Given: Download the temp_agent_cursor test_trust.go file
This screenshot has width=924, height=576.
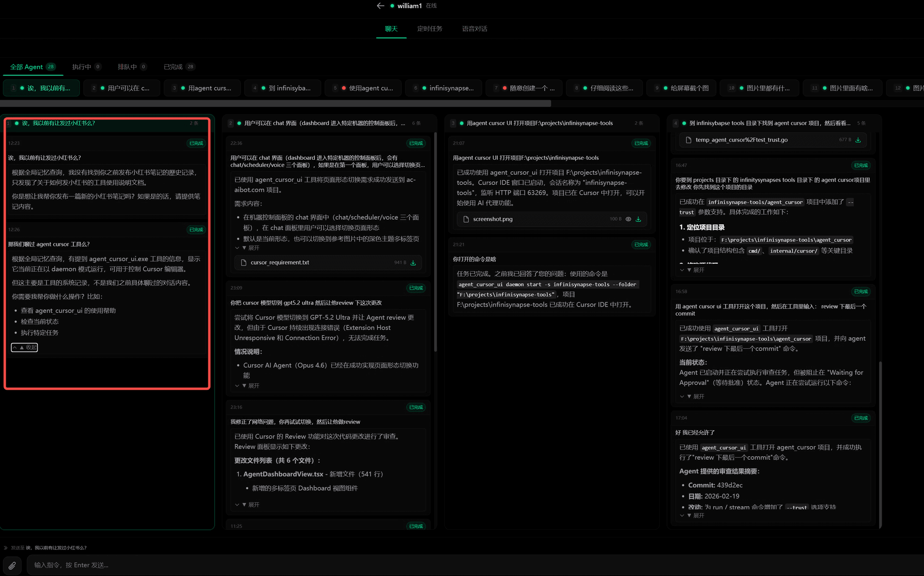Looking at the screenshot, I should [858, 140].
